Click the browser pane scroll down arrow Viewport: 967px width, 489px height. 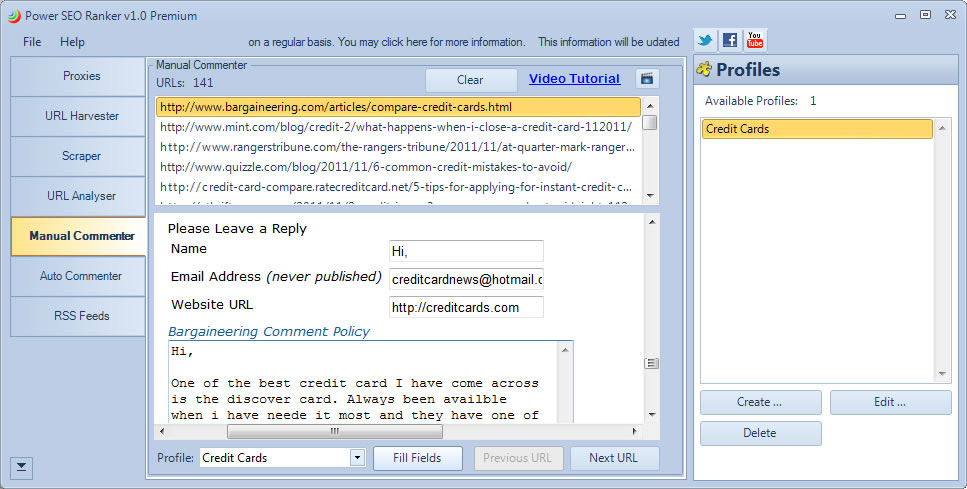click(652, 414)
